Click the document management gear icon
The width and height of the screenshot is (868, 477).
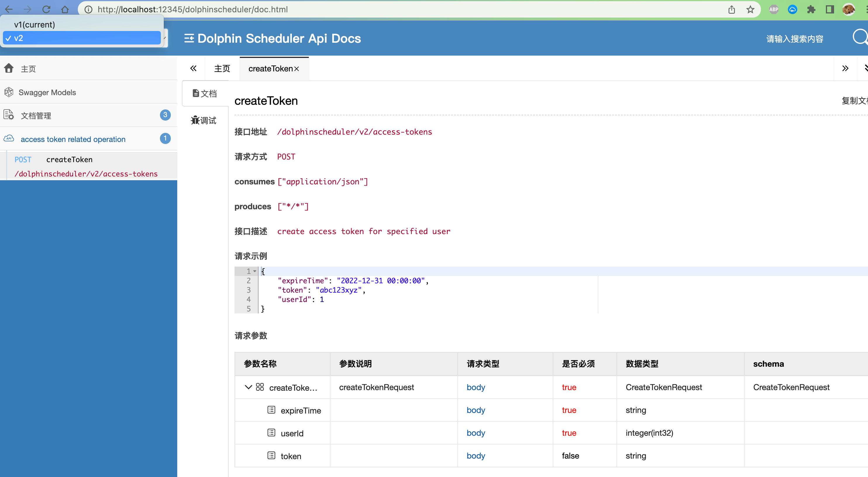click(9, 115)
